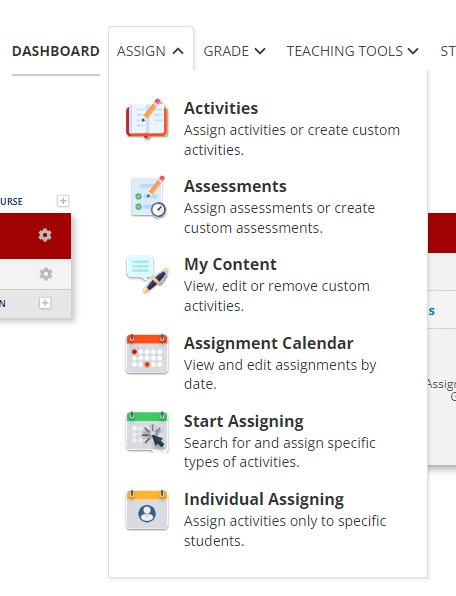The height and width of the screenshot is (596, 456).
Task: Open the gray gear below red row
Action: [x=46, y=274]
